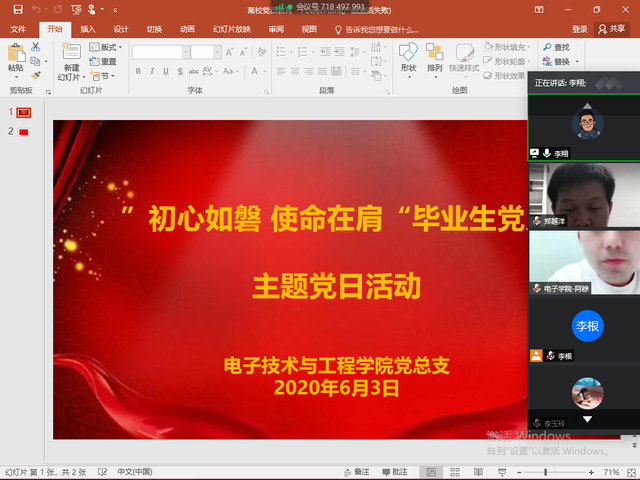The image size is (640, 480).
Task: Click the Find (查找) icon
Action: pyautogui.click(x=548, y=47)
